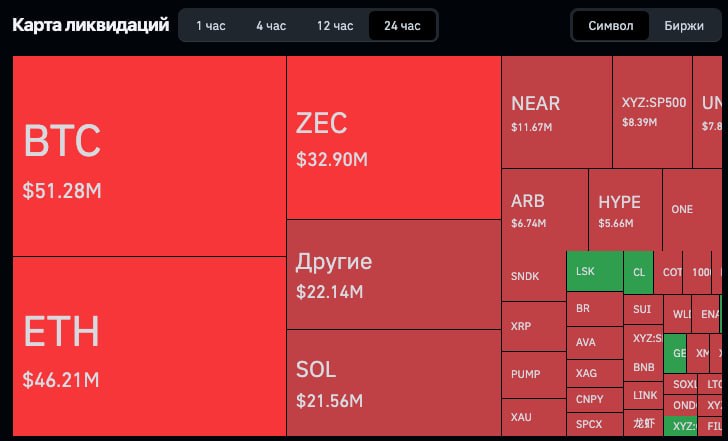Image resolution: width=728 pixels, height=441 pixels.
Task: Switch to the 4 час timeframe
Action: pyautogui.click(x=271, y=26)
